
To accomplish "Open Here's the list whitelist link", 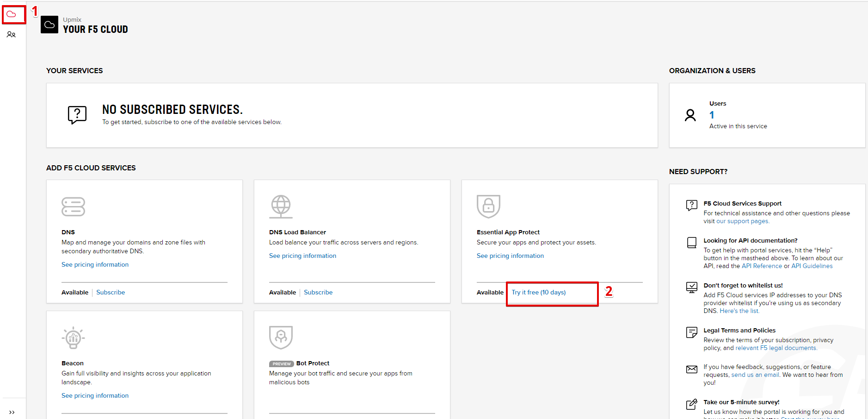I will click(739, 311).
